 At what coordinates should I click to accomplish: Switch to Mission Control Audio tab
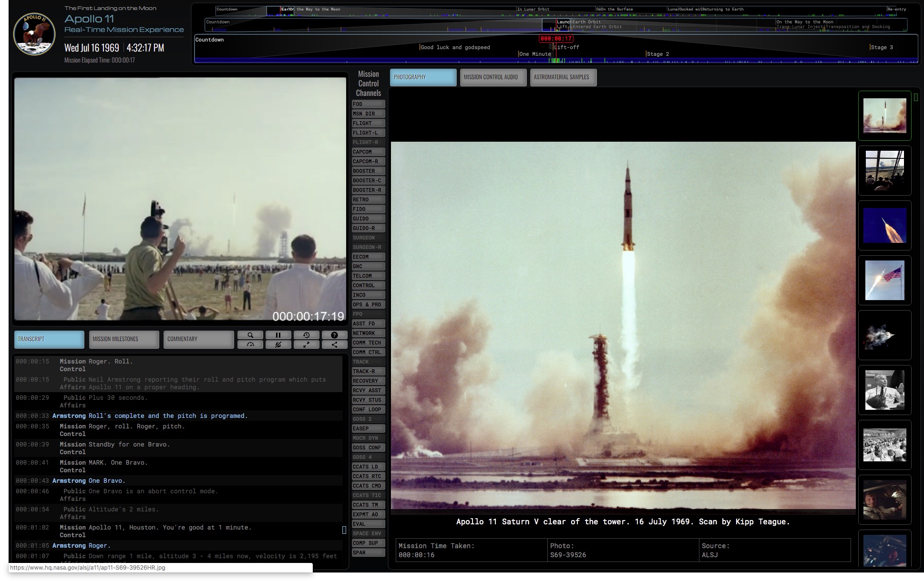click(x=493, y=77)
